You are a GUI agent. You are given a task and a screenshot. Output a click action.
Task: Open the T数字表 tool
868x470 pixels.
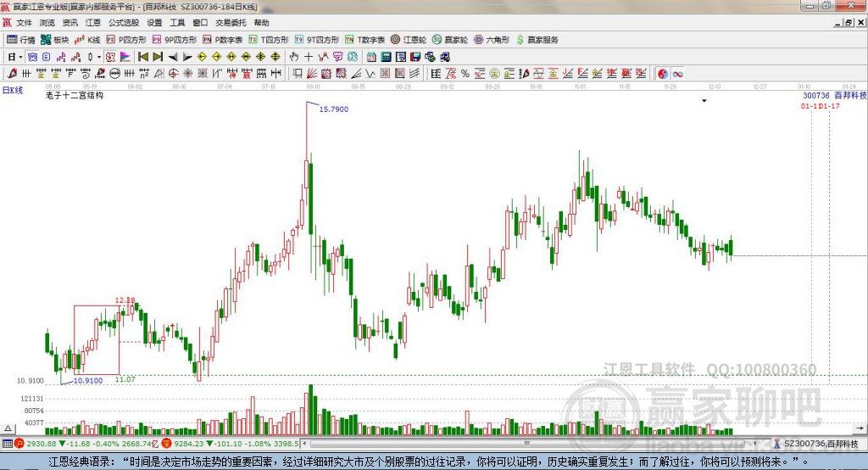pos(364,40)
